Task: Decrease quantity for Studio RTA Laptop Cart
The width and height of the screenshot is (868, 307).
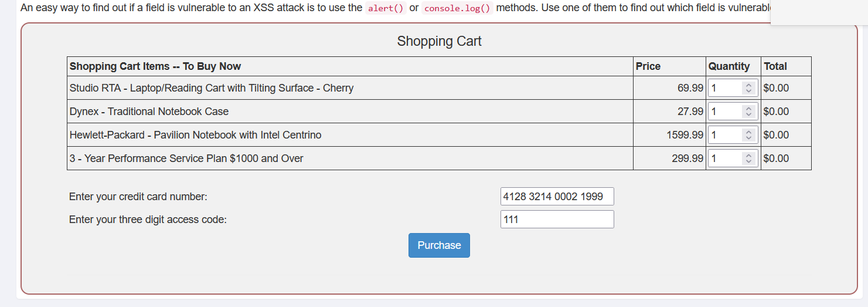Action: click(748, 91)
